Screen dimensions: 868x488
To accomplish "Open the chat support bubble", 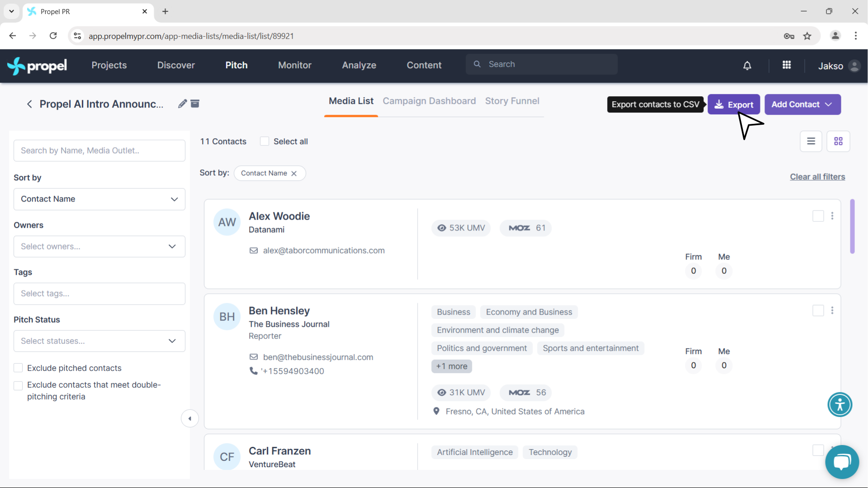I will [x=842, y=462].
